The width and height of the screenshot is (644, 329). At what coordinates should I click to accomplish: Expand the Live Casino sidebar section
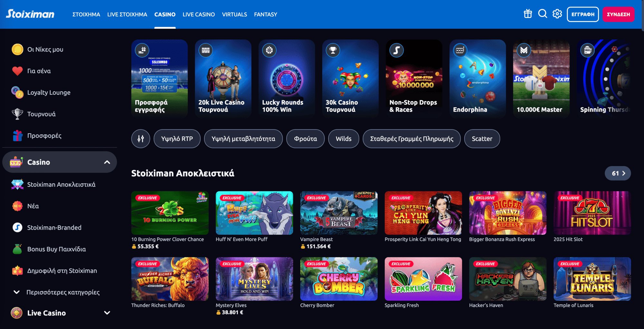107,313
